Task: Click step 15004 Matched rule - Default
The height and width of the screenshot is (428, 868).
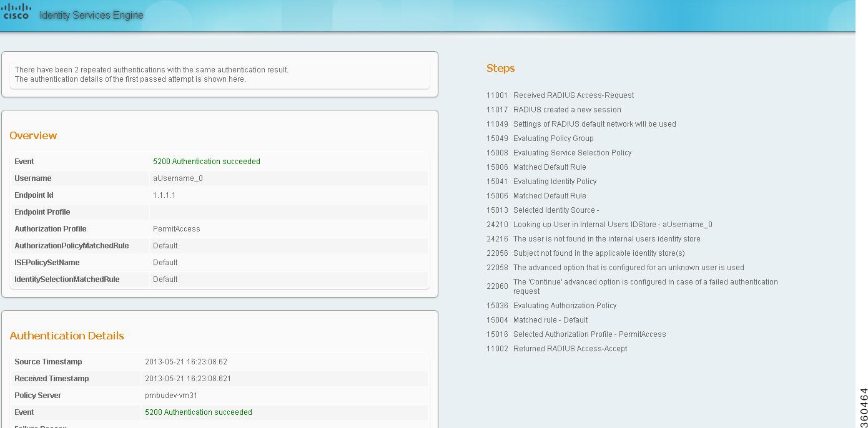Action: click(537, 320)
